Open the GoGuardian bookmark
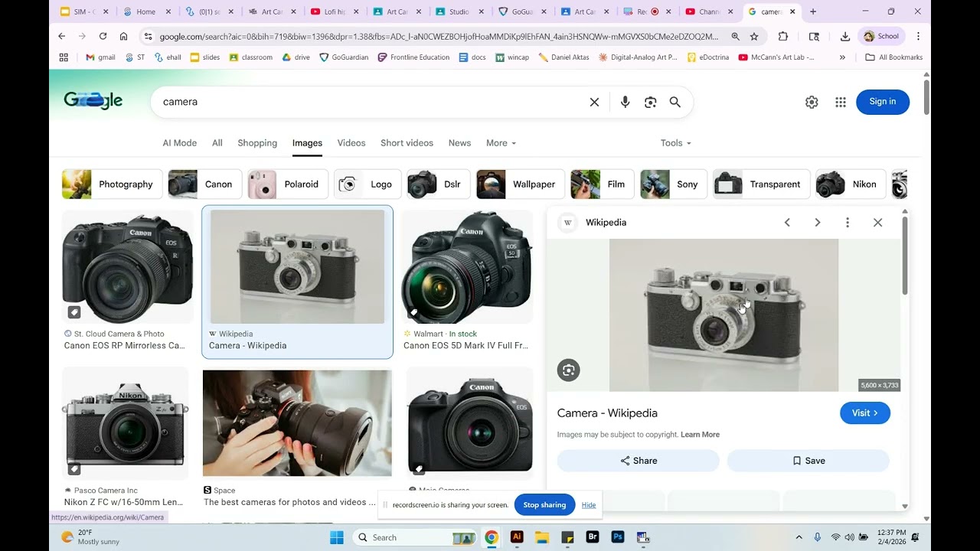 pos(344,57)
